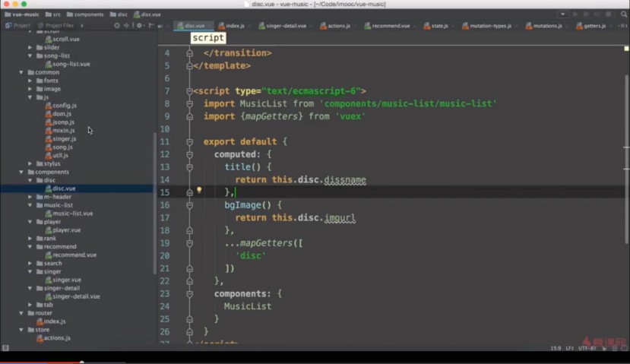This screenshot has height=364, width=630.
Task: Toggle fold marker at line 12 computed
Action: coord(190,154)
